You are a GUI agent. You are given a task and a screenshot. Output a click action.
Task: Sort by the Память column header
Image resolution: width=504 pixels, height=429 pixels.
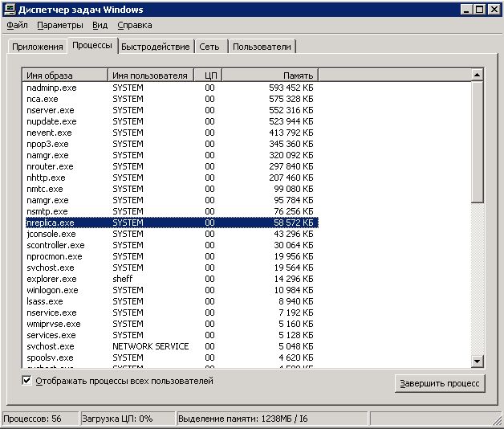[270, 76]
